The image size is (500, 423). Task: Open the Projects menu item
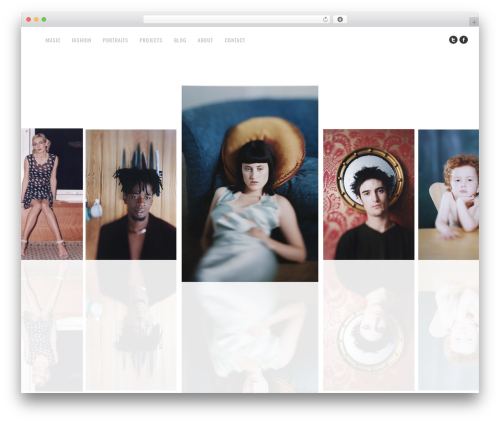[151, 40]
